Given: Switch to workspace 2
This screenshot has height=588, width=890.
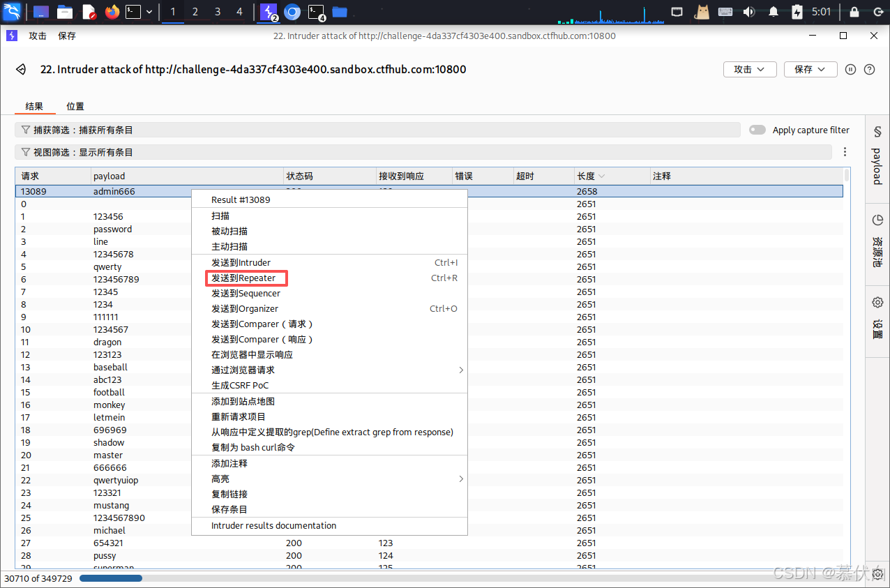Looking at the screenshot, I should [x=195, y=12].
